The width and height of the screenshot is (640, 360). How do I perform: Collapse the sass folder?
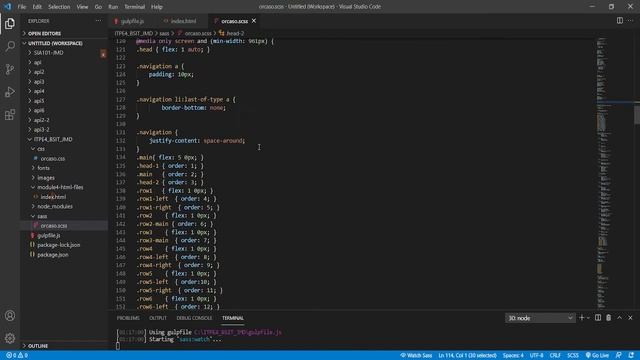point(42,216)
